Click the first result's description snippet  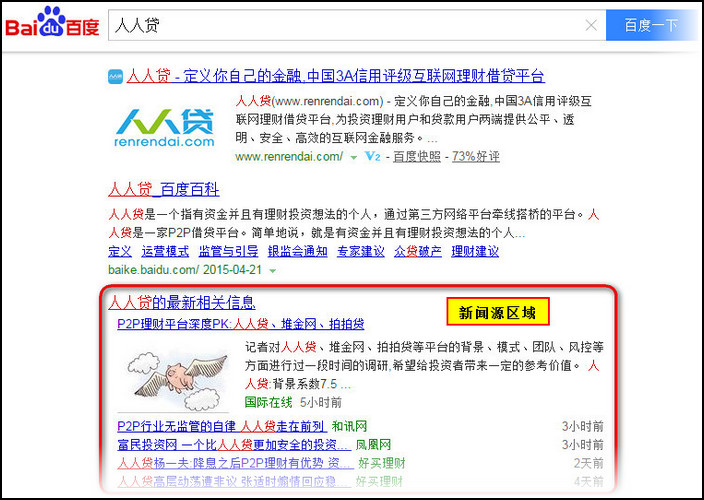pos(414,119)
